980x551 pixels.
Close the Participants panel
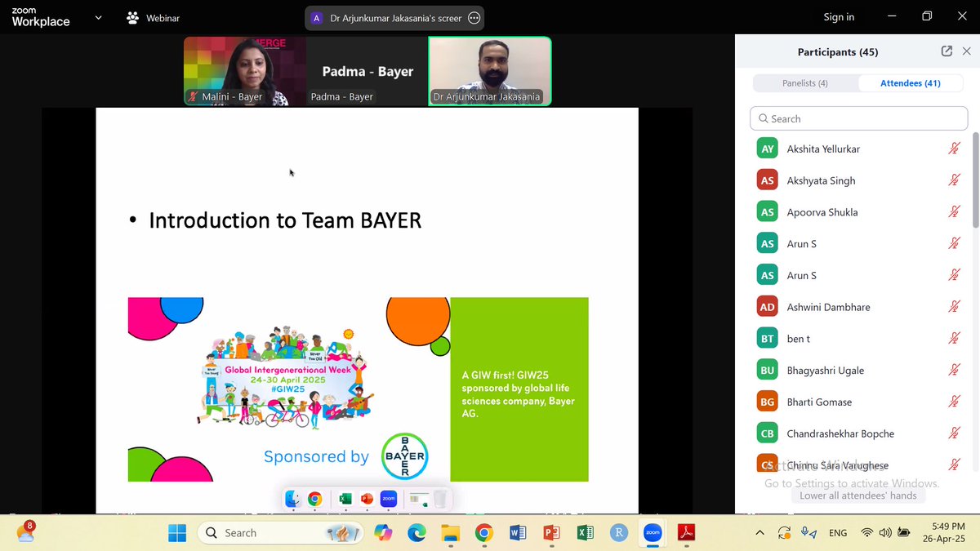[x=967, y=51]
